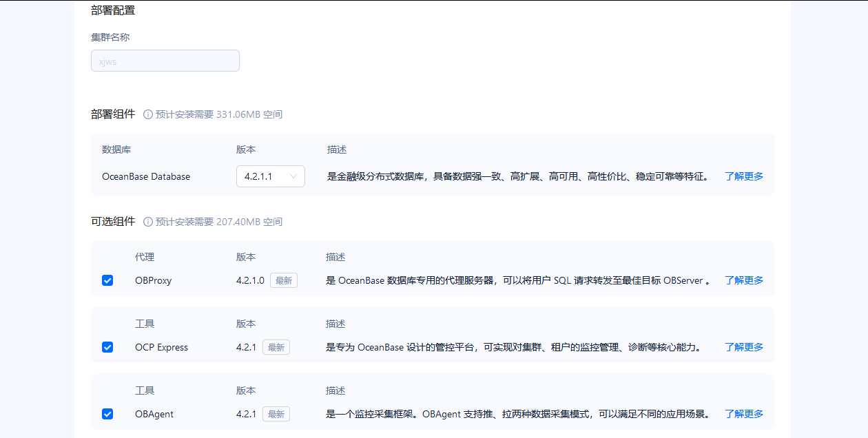Click the 预计安装需要 207.40MB 空间 text
This screenshot has height=438, width=868.
[219, 222]
